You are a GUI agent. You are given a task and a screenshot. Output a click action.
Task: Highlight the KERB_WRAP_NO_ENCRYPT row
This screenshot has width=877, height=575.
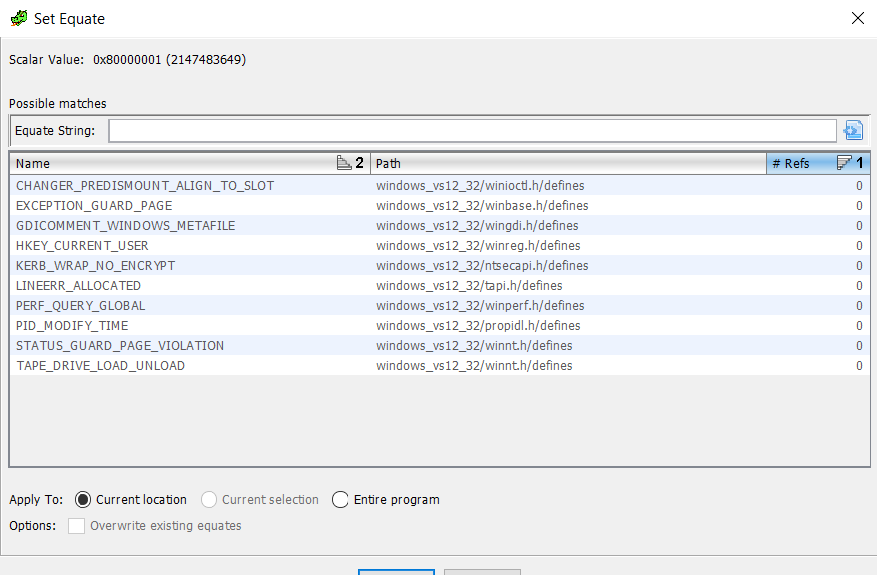click(x=95, y=266)
